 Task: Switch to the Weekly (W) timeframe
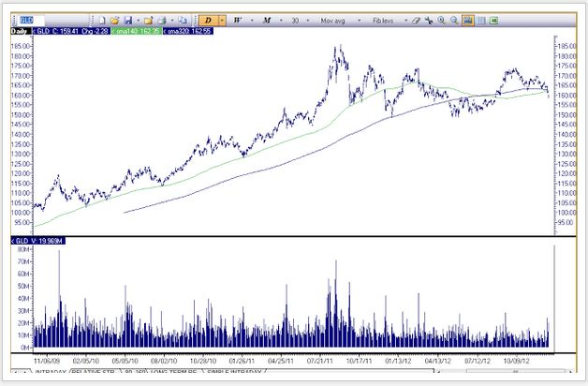[238, 19]
